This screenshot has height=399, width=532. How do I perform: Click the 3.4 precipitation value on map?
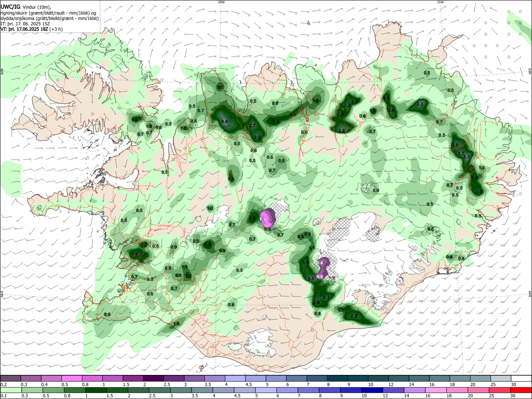(x=225, y=121)
